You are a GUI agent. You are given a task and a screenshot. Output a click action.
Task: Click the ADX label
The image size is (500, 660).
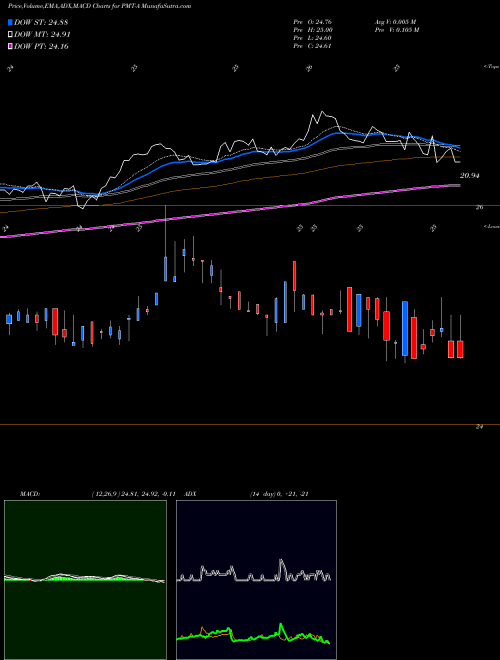190,494
